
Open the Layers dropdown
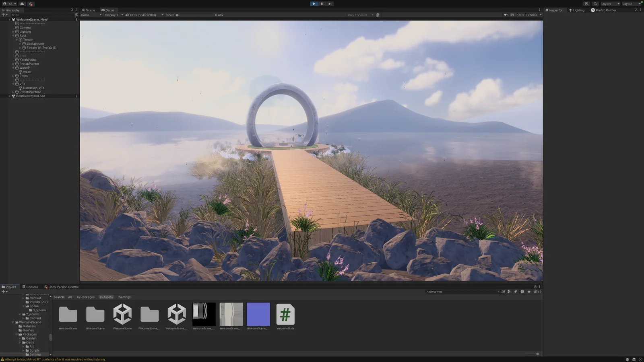(610, 4)
